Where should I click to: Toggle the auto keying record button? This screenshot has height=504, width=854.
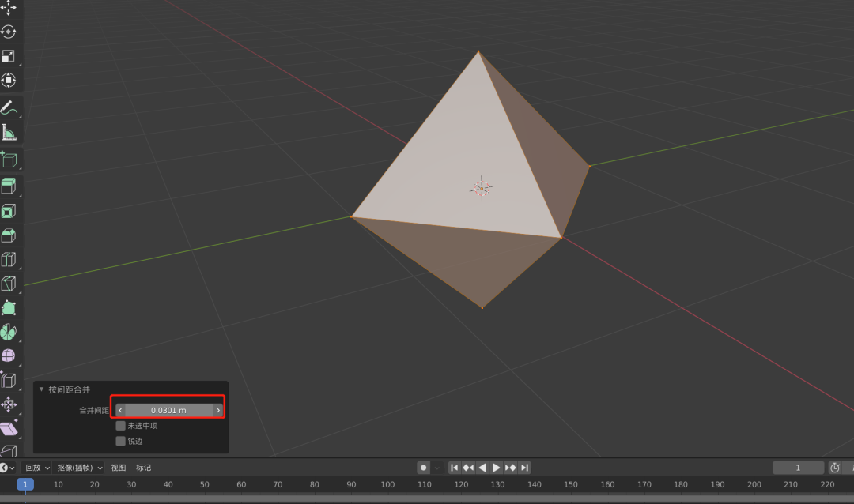tap(423, 468)
